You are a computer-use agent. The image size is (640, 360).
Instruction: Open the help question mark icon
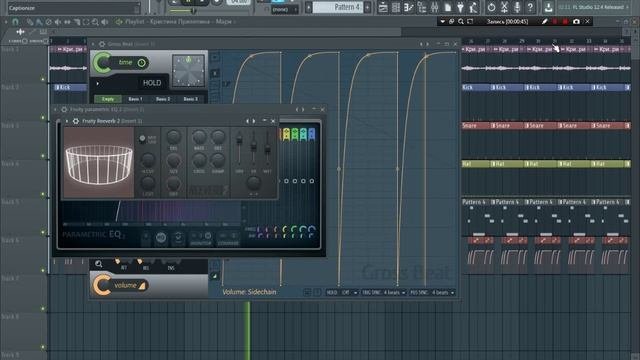point(530,7)
